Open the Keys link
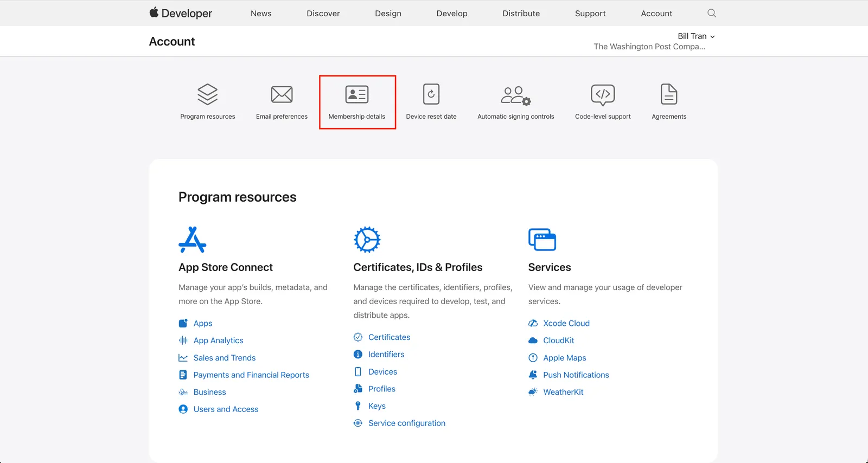 377,406
